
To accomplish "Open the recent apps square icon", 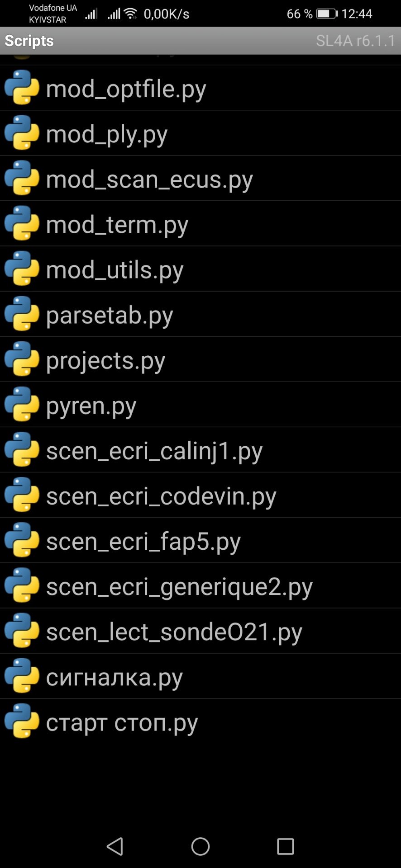I will pyautogui.click(x=286, y=846).
